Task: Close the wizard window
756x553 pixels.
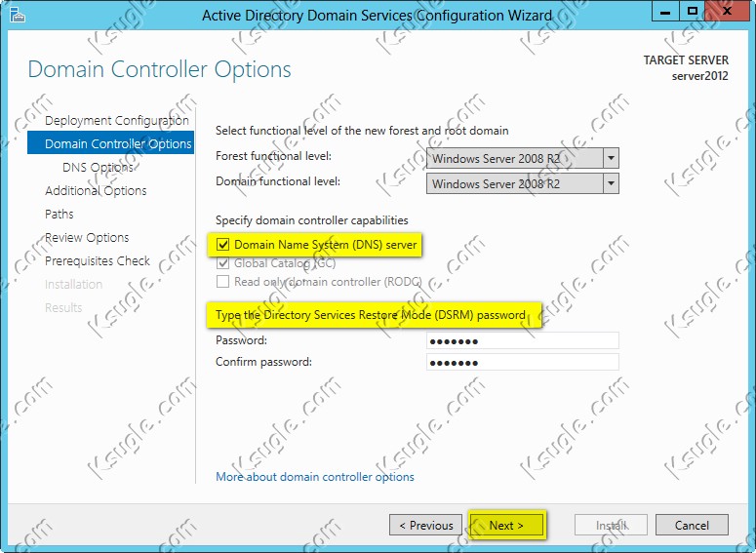Action: pos(727,12)
